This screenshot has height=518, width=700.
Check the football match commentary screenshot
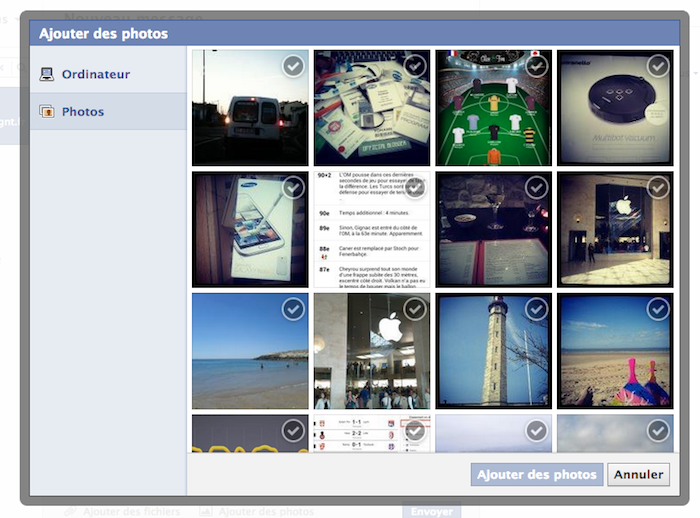tap(415, 188)
